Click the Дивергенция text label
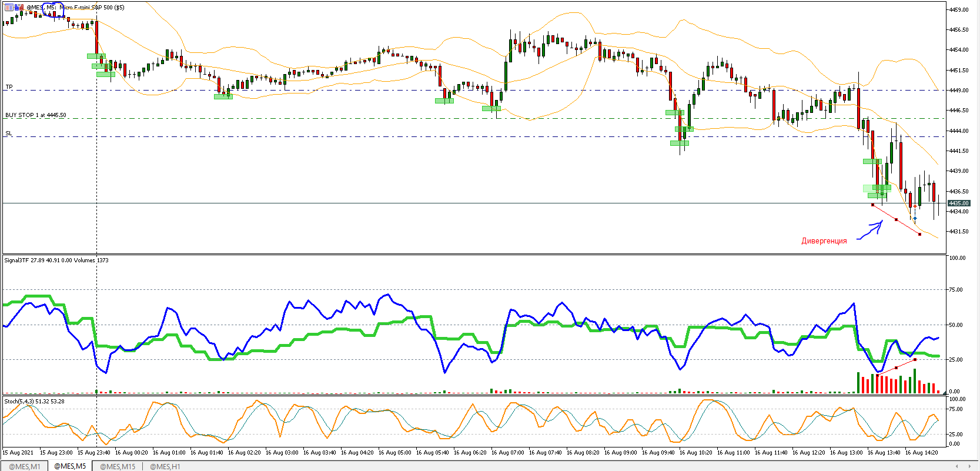 824,240
